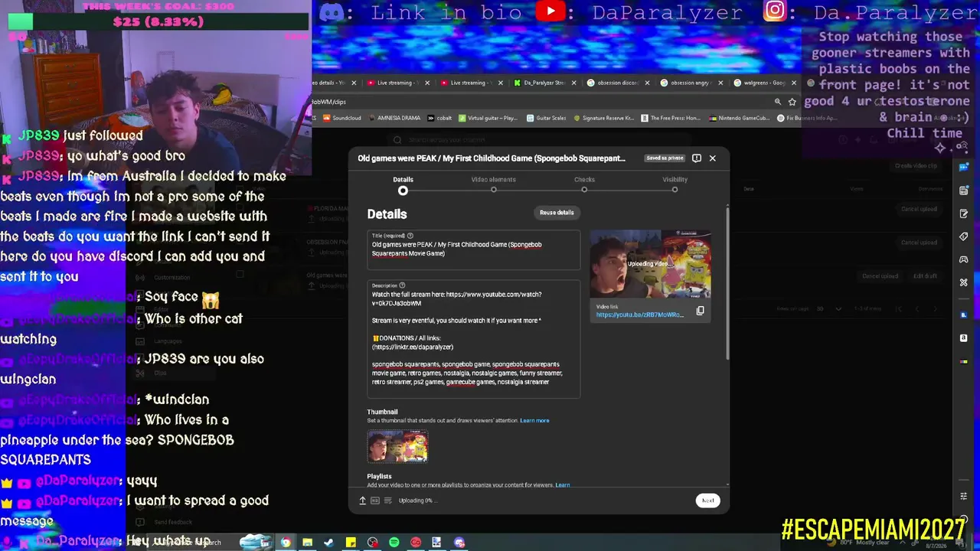Open Sticky Notes from the taskbar
The width and height of the screenshot is (980, 551).
tap(351, 543)
